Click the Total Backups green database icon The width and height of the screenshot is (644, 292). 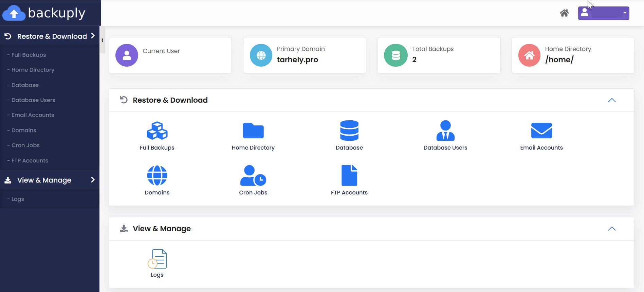(x=395, y=55)
